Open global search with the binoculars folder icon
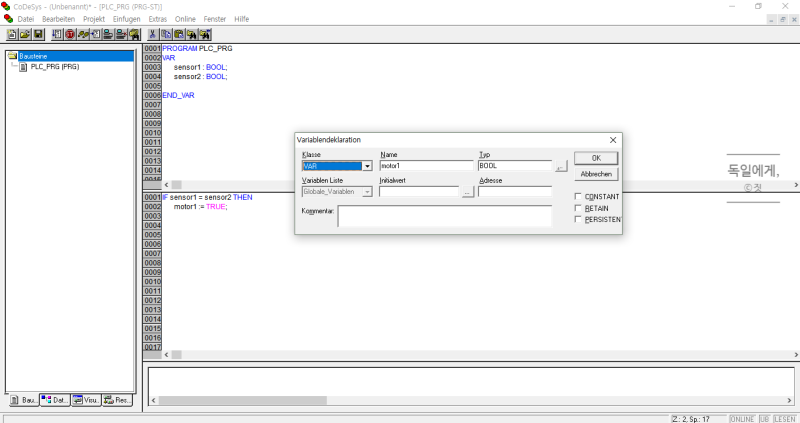The image size is (800, 423). click(x=134, y=34)
